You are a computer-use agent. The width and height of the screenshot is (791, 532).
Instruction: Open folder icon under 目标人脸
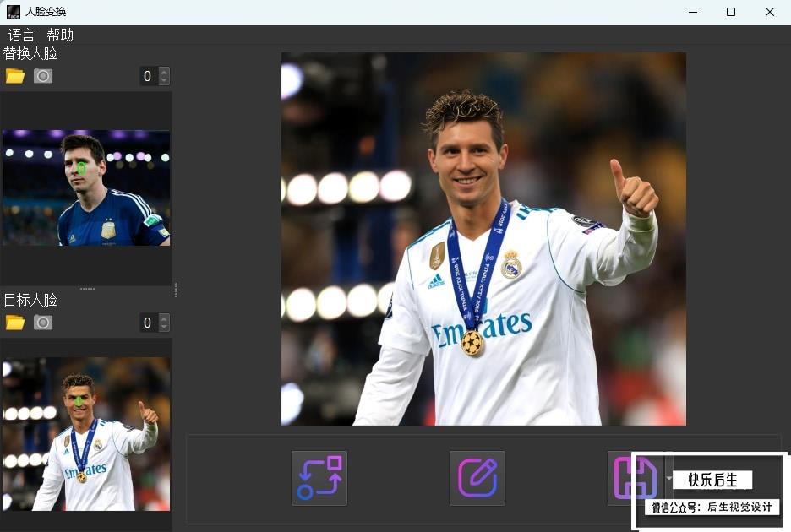15,323
